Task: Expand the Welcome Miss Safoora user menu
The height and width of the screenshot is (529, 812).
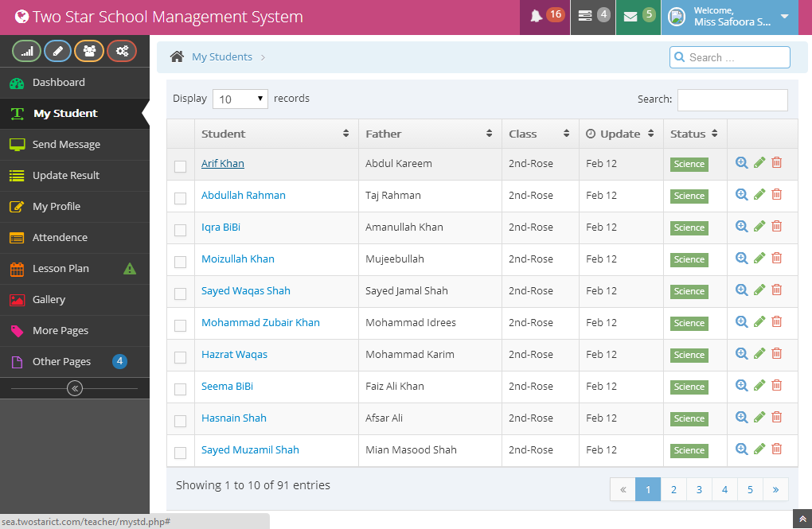Action: (x=730, y=17)
